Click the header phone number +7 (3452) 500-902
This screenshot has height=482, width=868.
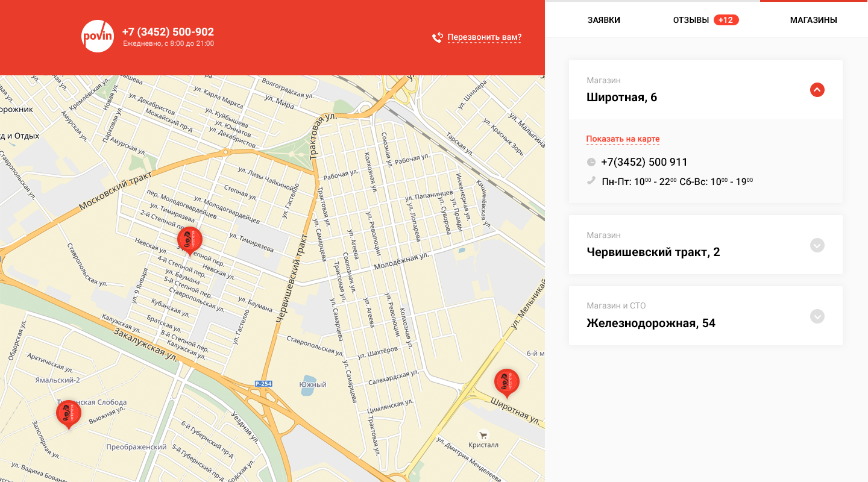point(168,32)
